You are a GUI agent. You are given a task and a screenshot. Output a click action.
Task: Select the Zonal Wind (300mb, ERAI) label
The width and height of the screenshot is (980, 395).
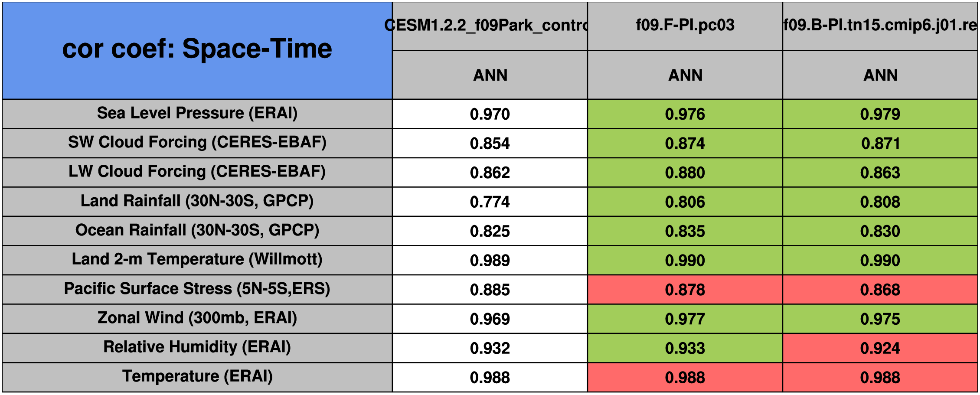coord(197,318)
